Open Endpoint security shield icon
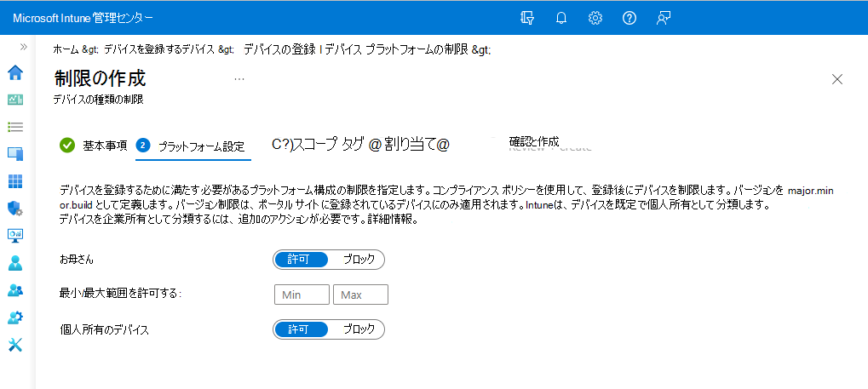868x389 pixels. [x=15, y=209]
